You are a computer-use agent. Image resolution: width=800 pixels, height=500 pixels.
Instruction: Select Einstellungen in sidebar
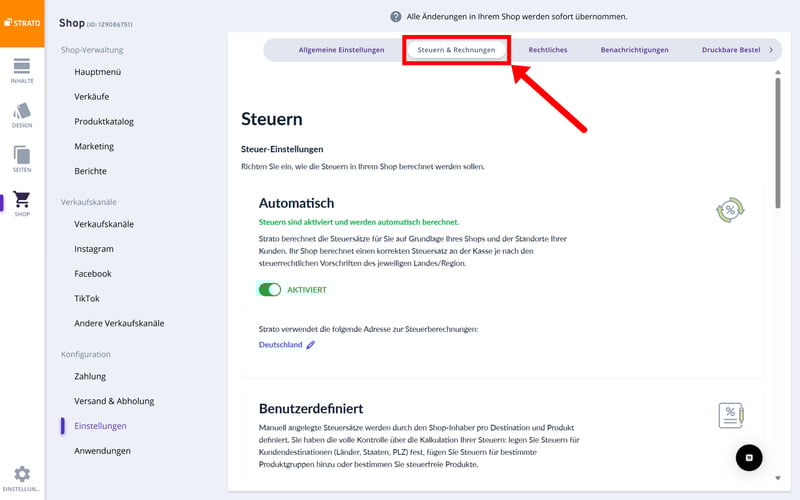(100, 426)
